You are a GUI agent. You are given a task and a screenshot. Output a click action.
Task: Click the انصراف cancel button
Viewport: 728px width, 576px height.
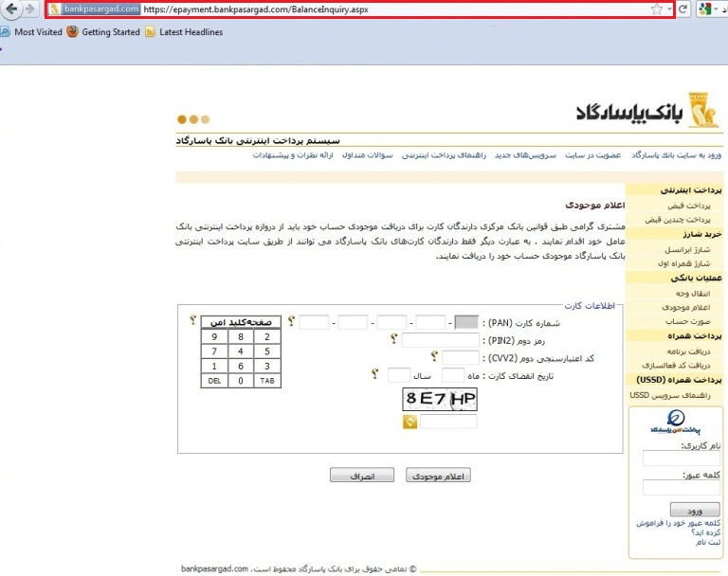(x=362, y=476)
